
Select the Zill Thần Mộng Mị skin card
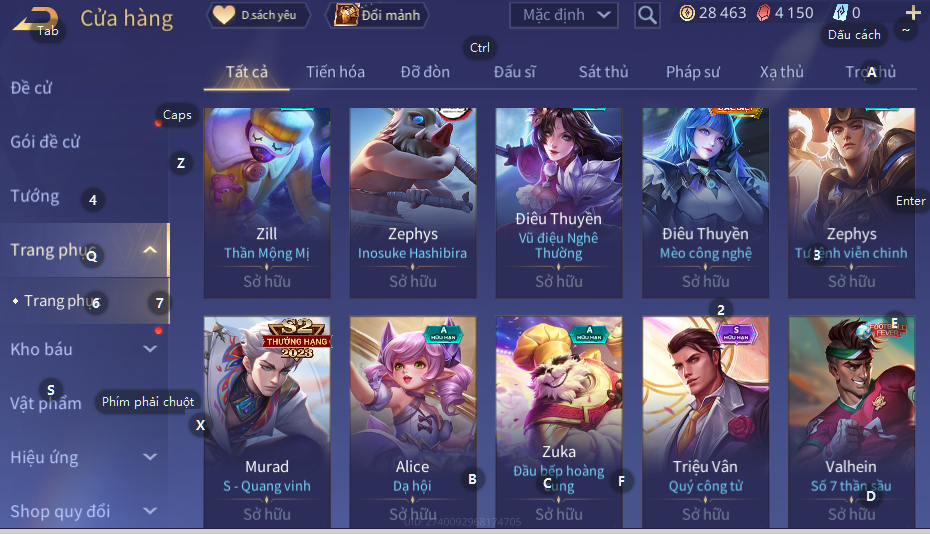point(267,203)
